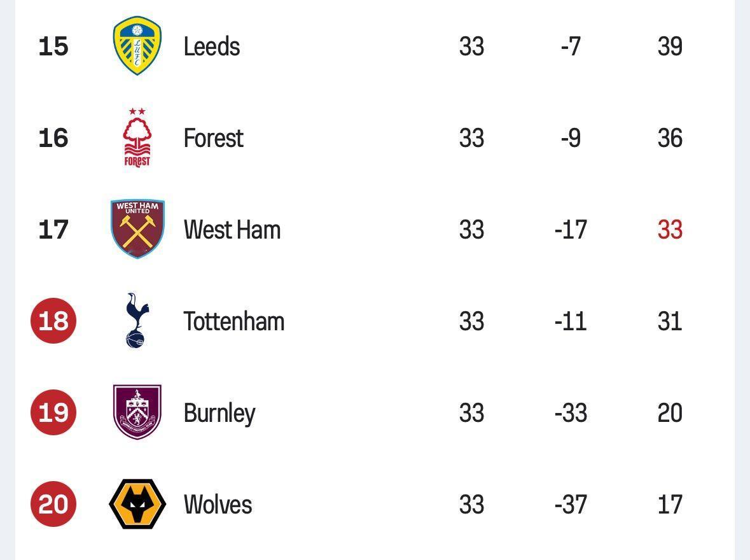Screen dimensions: 750x560
Task: Click the West Ham United hammers crest
Action: click(x=137, y=229)
